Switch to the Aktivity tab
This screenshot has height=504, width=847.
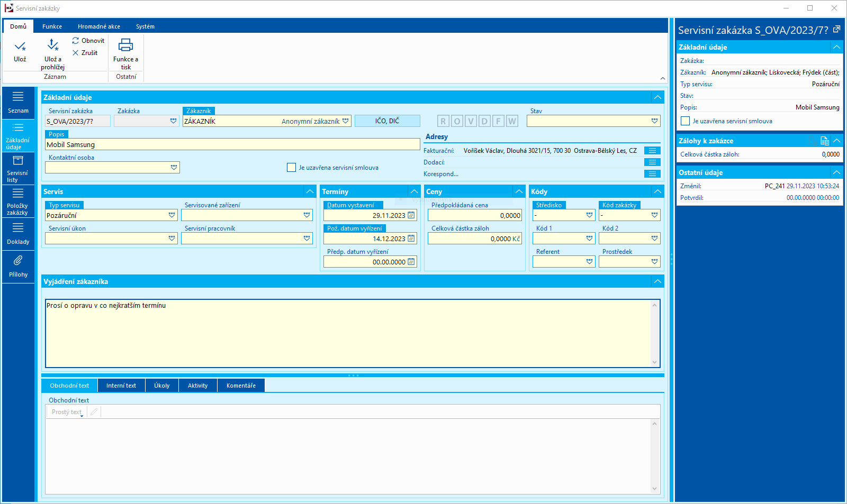coord(197,386)
